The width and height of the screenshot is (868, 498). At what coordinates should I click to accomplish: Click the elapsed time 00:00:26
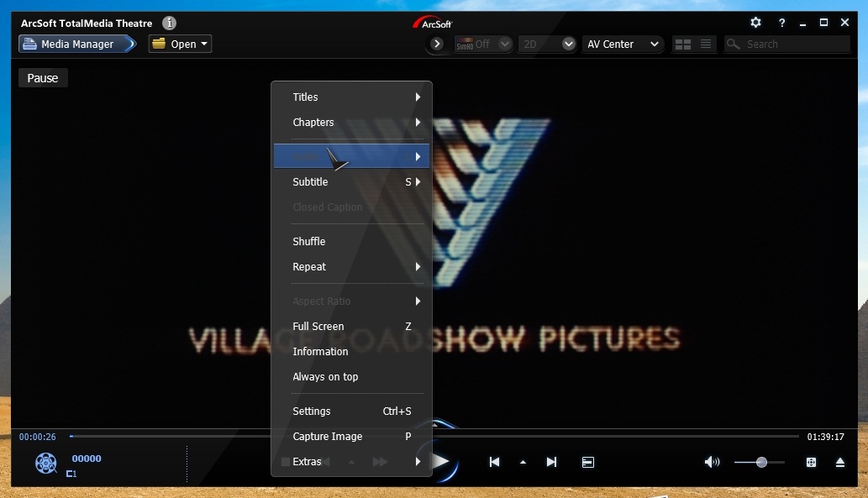point(38,437)
